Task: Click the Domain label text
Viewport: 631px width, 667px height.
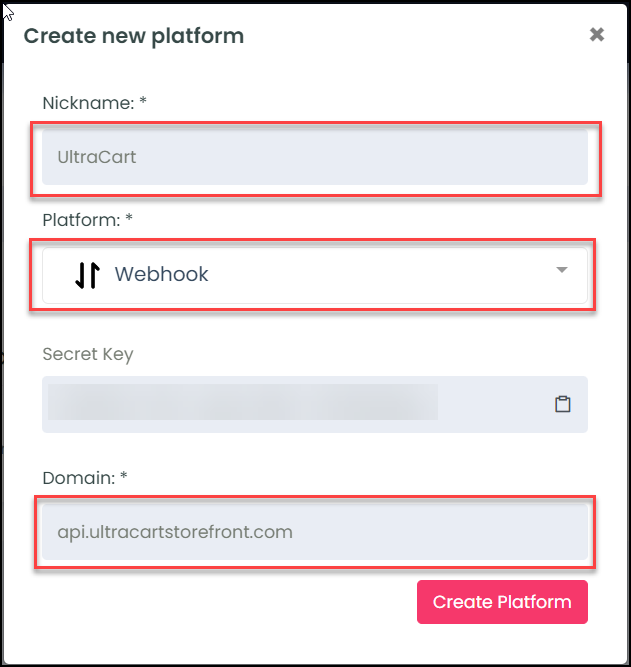Action: [x=79, y=478]
